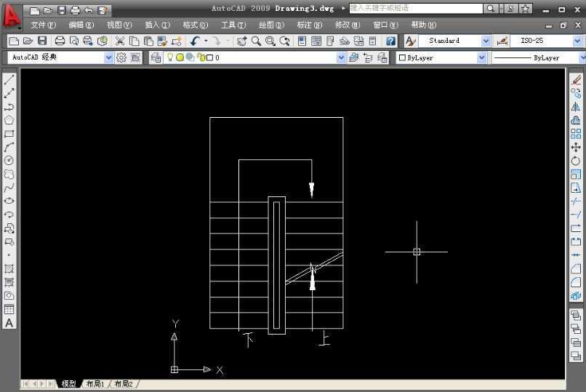Click the Zoom Realtime magnifier icon
Viewport: 586px width, 392px height.
(257, 41)
